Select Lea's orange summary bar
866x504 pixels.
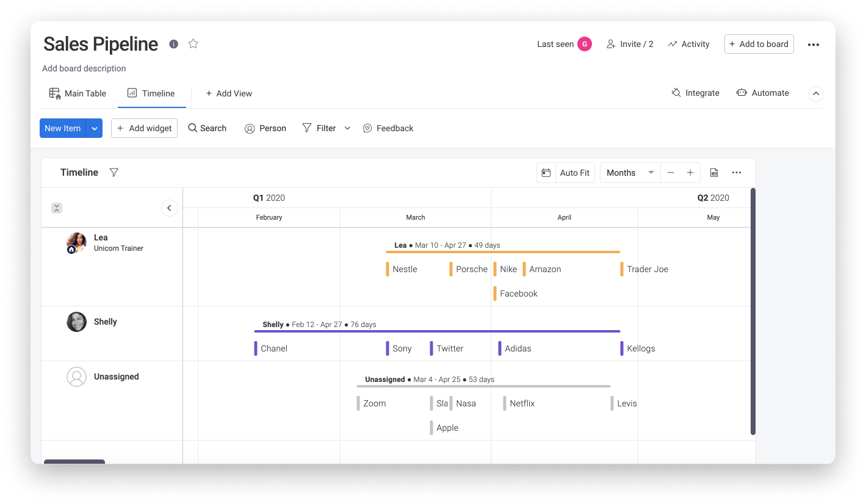tap(503, 251)
